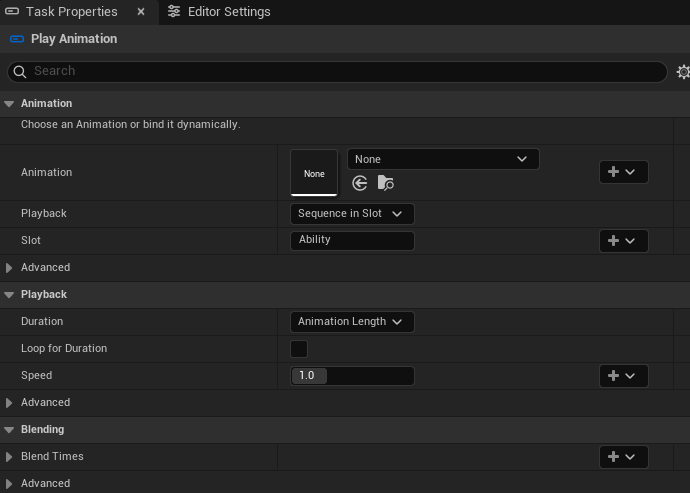This screenshot has width=690, height=493.
Task: Open the binding dropdown for Animation row
Action: (624, 172)
